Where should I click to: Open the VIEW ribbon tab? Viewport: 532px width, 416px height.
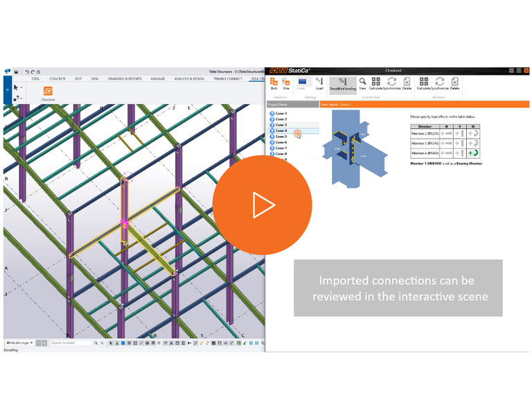95,79
